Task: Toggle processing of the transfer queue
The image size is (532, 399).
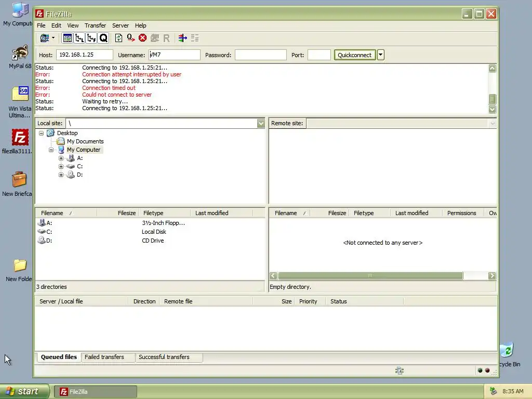Action: point(130,38)
